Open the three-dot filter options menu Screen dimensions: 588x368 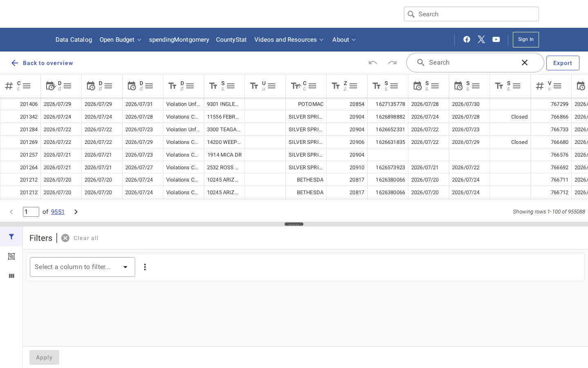(x=145, y=267)
